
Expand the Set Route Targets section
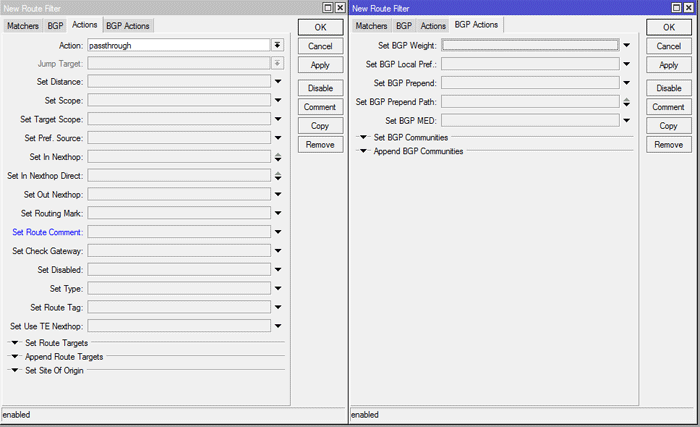pos(15,343)
